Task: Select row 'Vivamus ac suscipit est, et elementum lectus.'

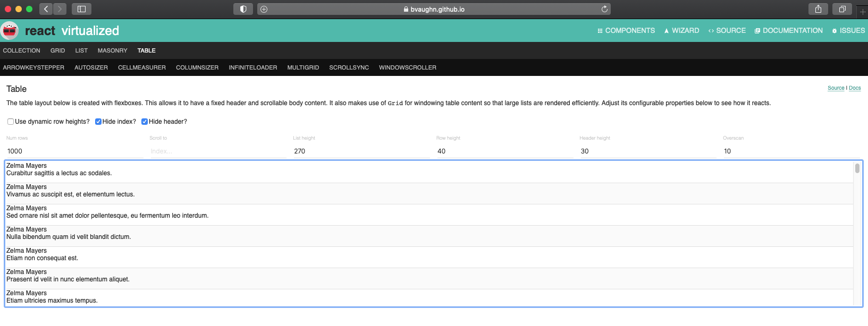Action: coord(429,193)
